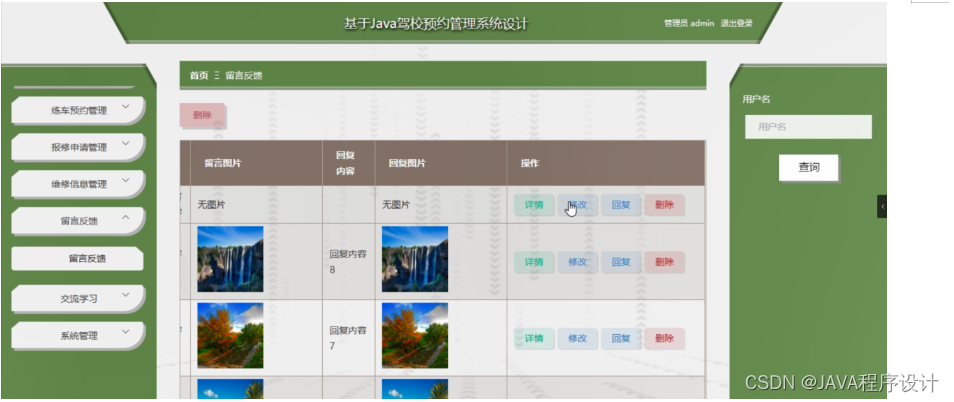Click the 回复内容 7 cell

tap(348, 338)
